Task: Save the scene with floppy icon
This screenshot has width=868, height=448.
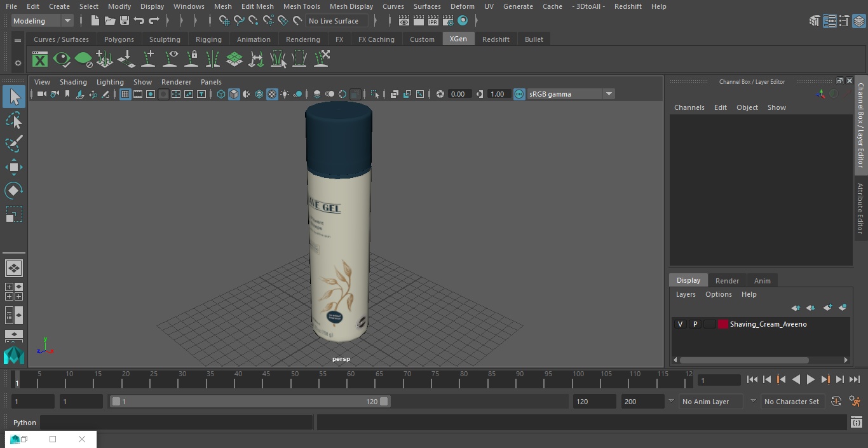Action: (125, 21)
